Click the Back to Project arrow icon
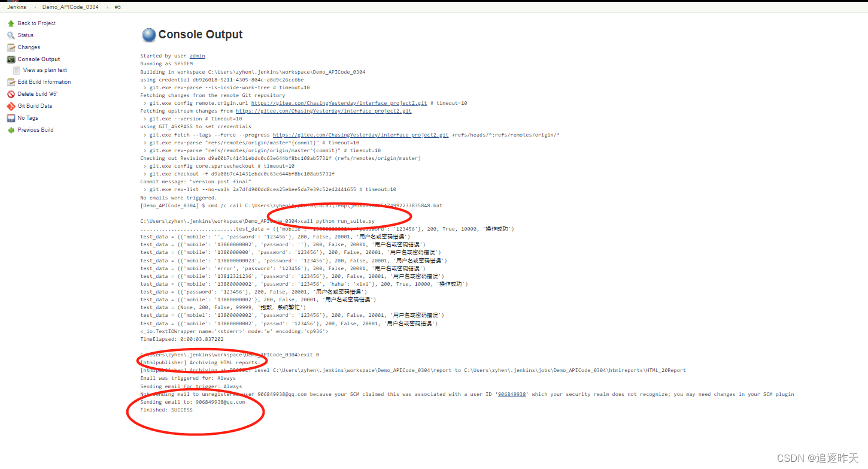This screenshot has height=469, width=868. (x=11, y=23)
